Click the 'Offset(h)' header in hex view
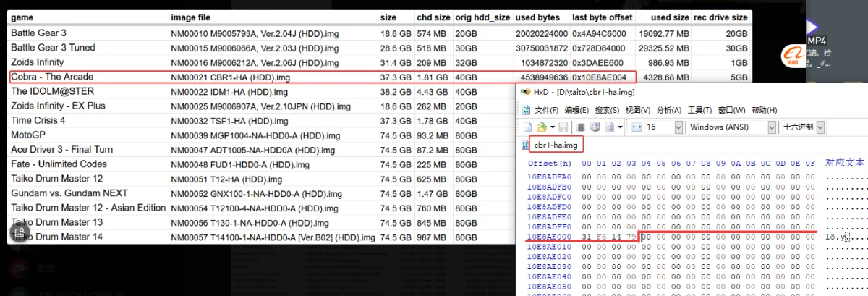 (549, 163)
